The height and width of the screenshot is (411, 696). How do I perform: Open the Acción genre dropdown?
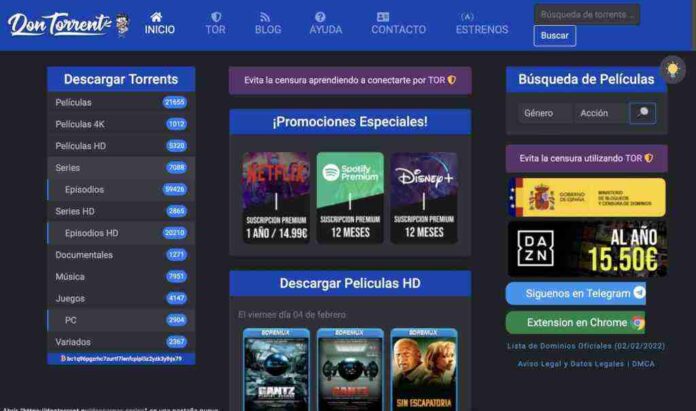pos(600,113)
